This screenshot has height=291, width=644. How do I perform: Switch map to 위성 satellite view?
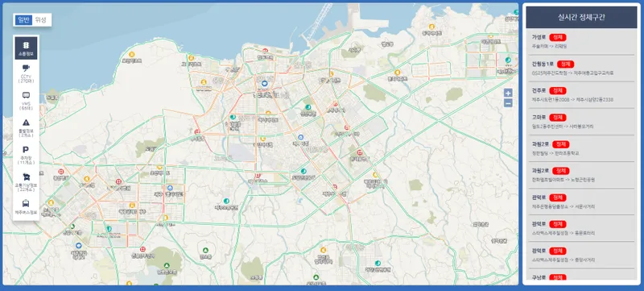click(x=41, y=19)
